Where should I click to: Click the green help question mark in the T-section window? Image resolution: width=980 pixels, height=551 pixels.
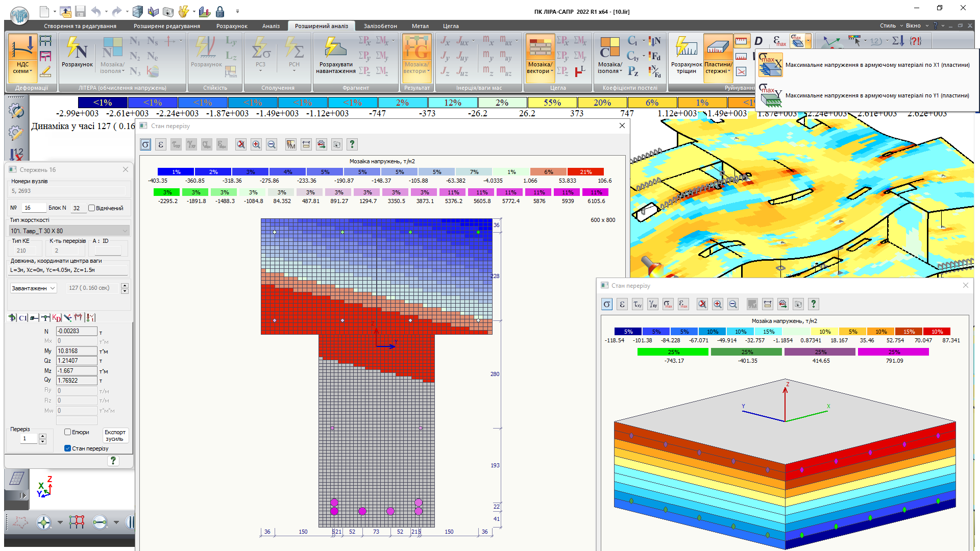[352, 145]
